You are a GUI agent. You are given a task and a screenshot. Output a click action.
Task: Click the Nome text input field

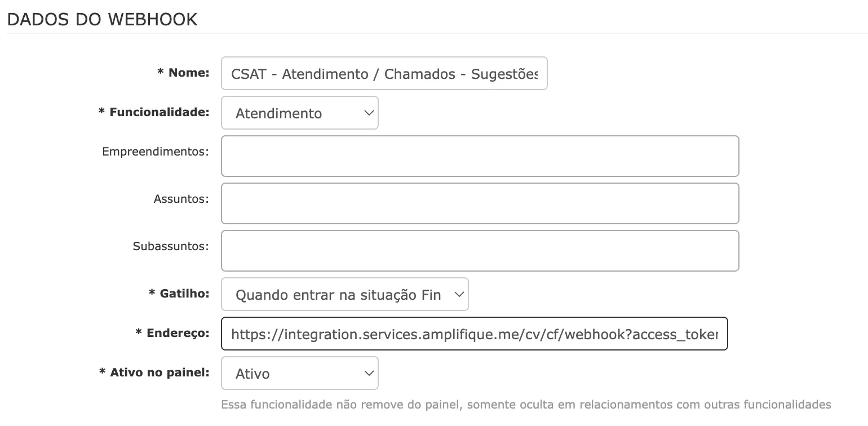tap(384, 74)
